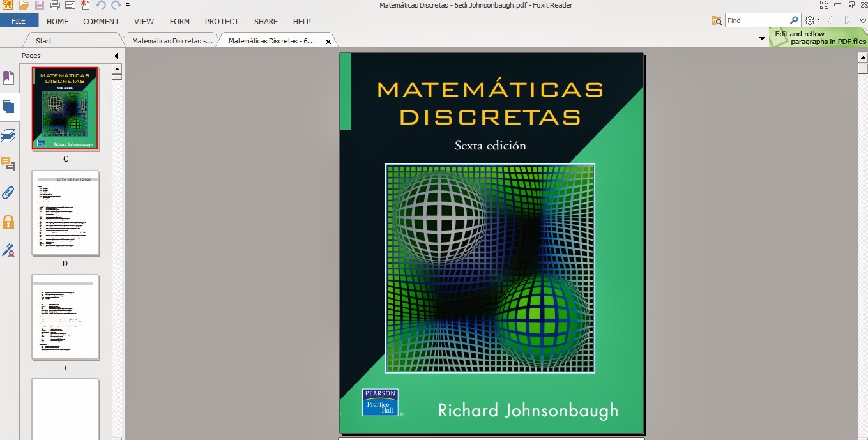Switch to the SHARE ribbon tab

point(266,21)
